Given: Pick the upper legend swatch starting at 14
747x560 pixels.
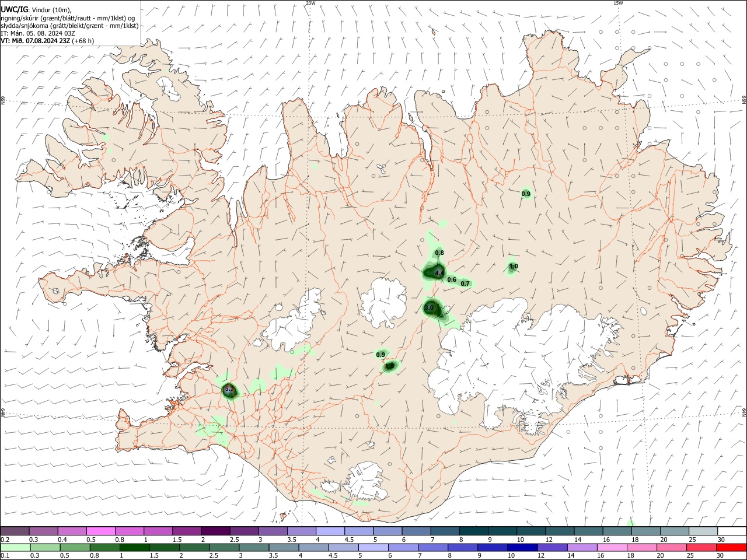Looking at the screenshot, I should pyautogui.click(x=588, y=531).
